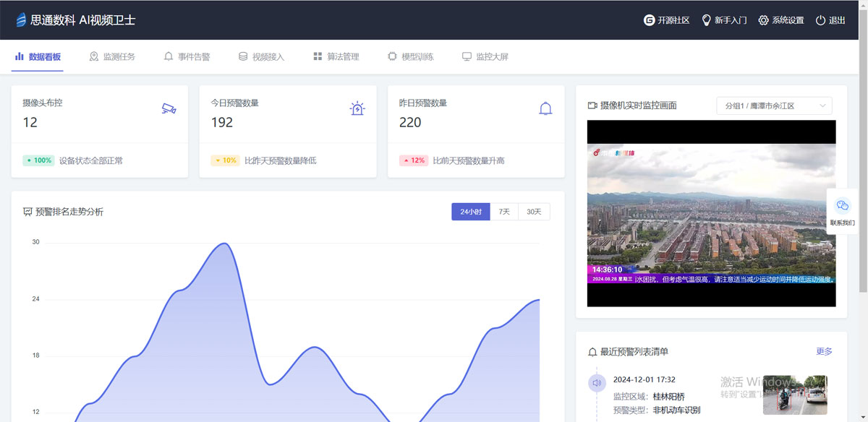Select the 24小时 time range
The image size is (868, 422).
point(470,212)
